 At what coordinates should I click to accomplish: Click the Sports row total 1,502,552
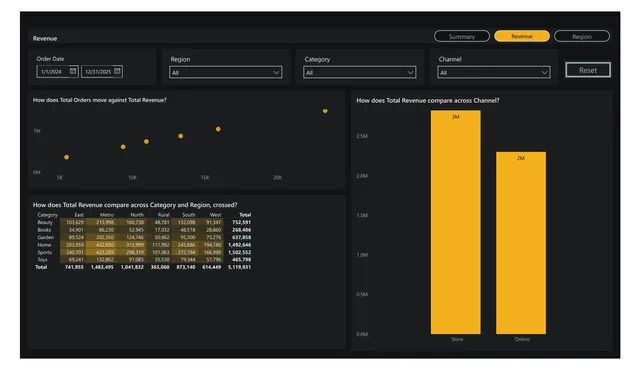[239, 252]
